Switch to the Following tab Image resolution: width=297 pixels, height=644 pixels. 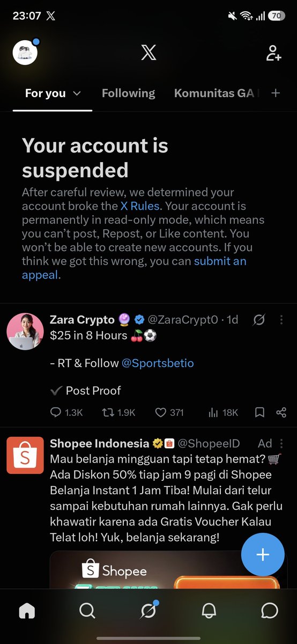point(128,93)
